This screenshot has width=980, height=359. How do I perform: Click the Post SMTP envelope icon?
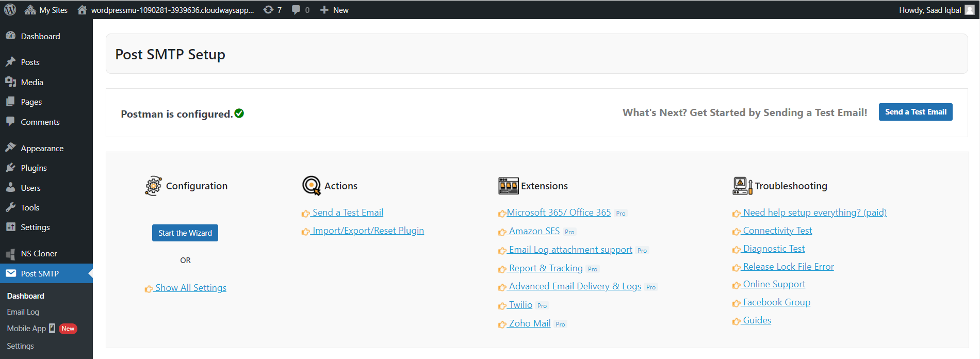click(10, 273)
